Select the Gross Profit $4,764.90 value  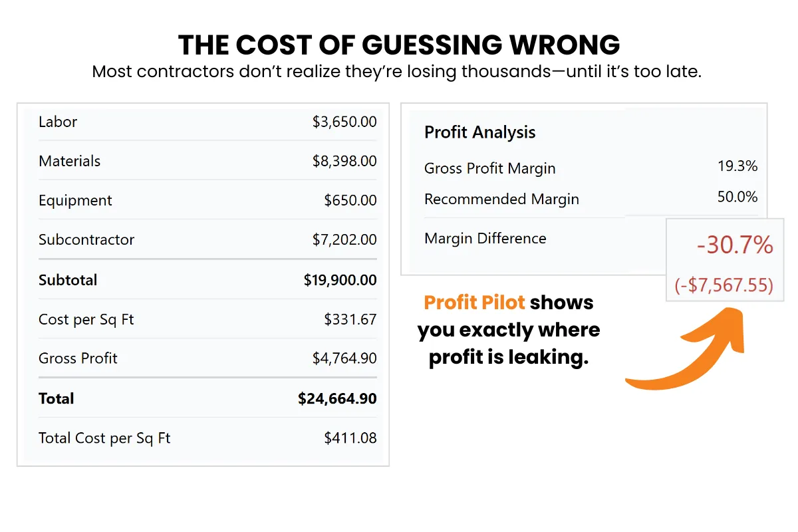coord(344,358)
